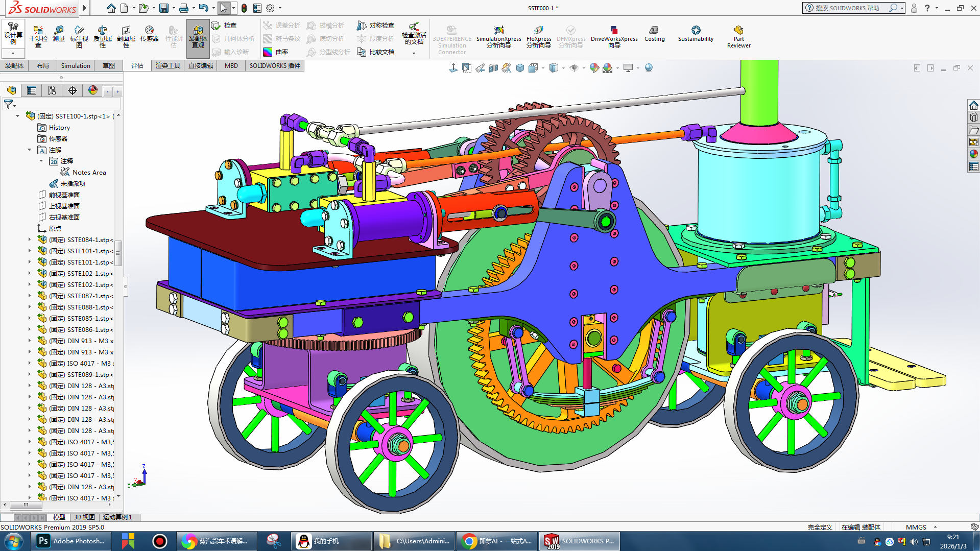This screenshot has height=551, width=980.
Task: Launch Part Reviewer
Action: [738, 37]
